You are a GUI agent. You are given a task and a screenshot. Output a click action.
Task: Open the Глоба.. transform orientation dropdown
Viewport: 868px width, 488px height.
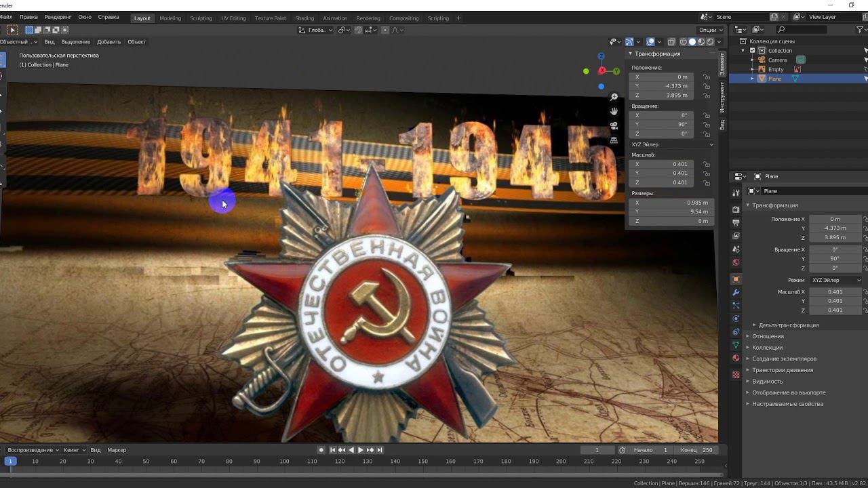tap(316, 30)
